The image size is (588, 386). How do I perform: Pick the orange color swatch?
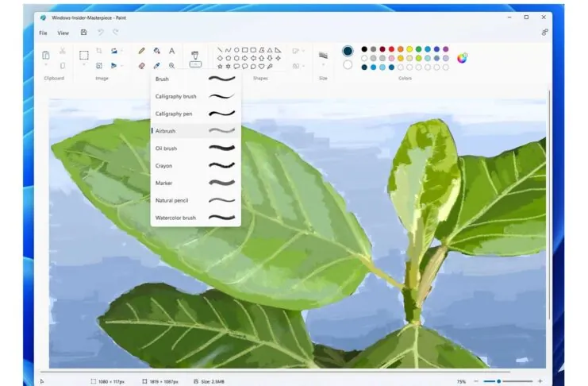click(x=401, y=49)
